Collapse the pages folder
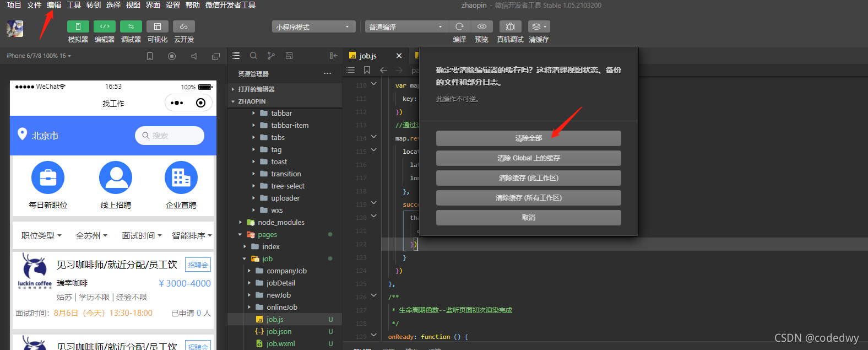This screenshot has width=868, height=350. click(285, 234)
